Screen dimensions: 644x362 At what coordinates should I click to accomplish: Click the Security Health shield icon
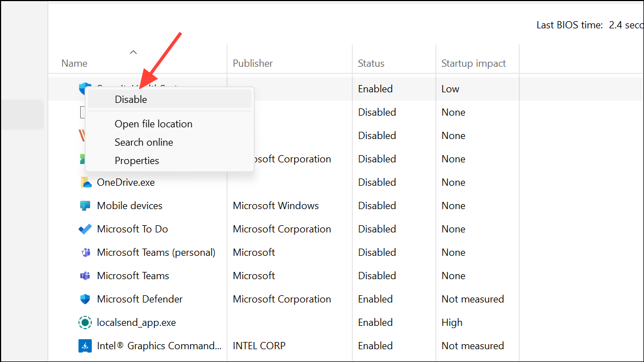coord(82,88)
